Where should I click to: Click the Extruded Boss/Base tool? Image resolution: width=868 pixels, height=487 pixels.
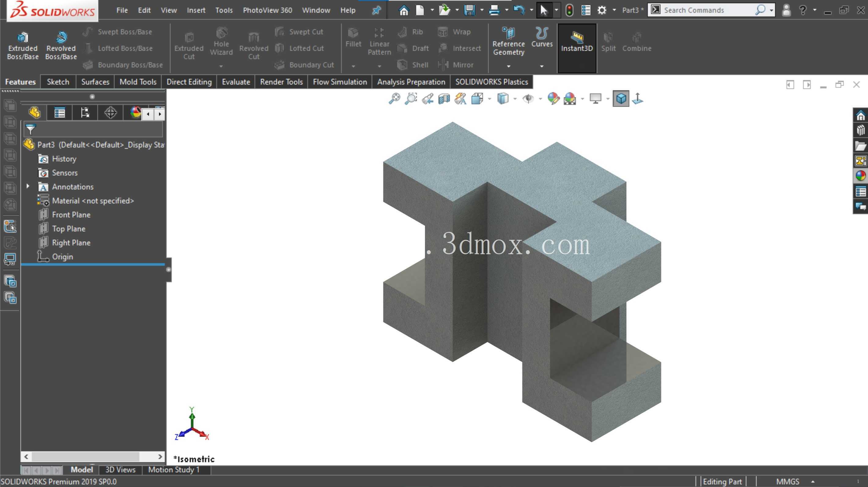coord(23,46)
